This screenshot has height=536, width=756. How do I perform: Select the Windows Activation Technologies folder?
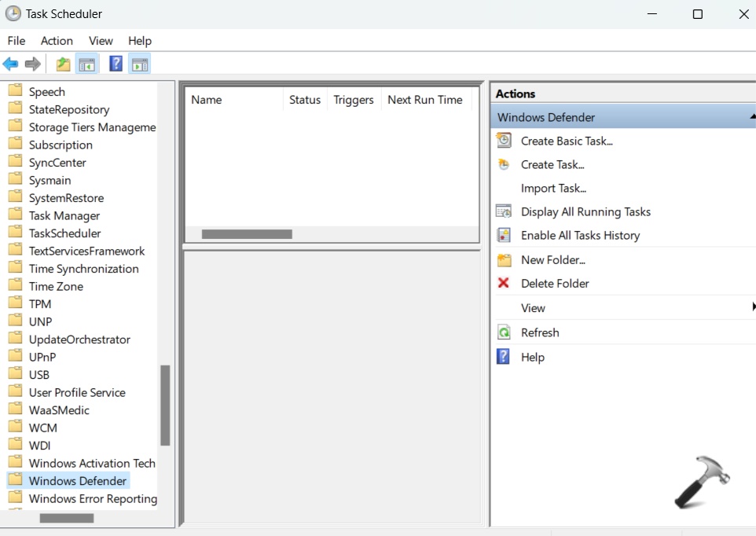(92, 463)
